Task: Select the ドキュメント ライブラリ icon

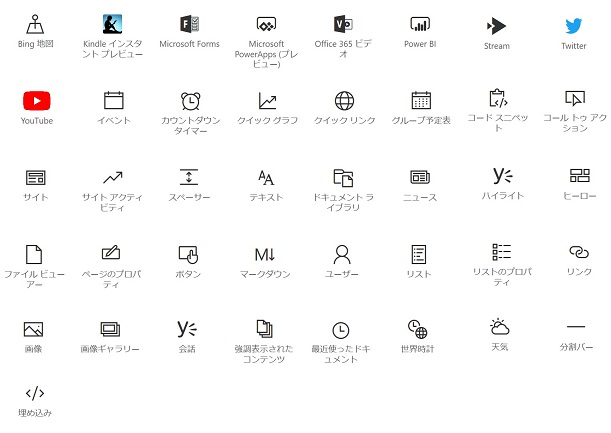Action: [343, 178]
